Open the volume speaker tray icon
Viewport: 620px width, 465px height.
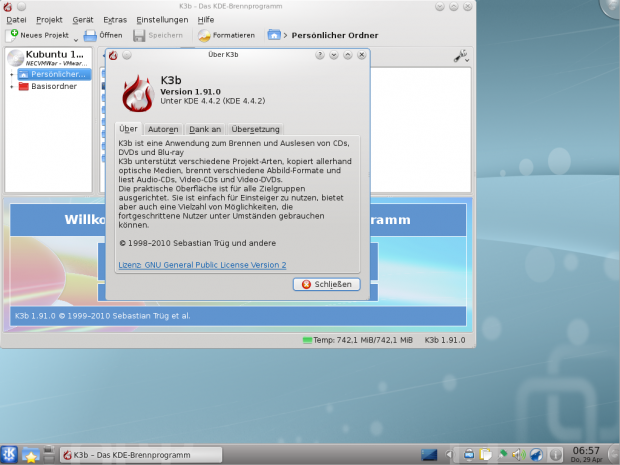tap(519, 455)
